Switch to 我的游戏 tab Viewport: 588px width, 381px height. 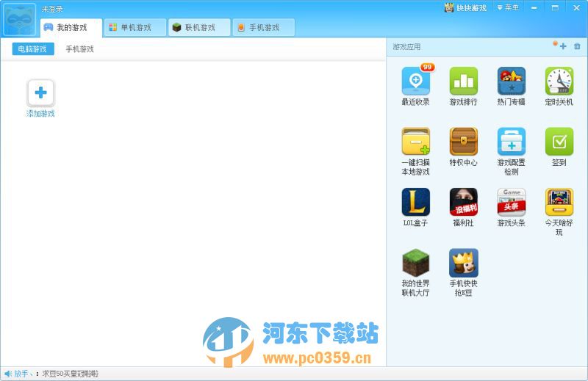tap(71, 27)
